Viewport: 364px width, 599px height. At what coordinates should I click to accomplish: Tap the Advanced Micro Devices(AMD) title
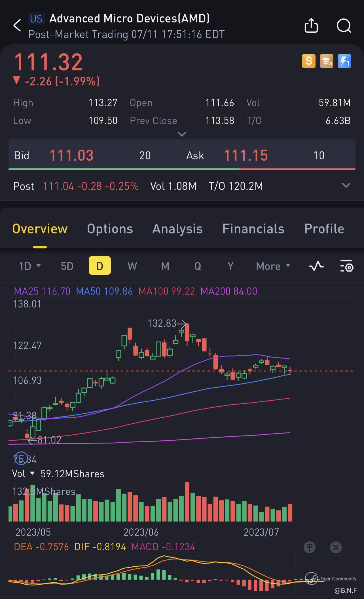130,19
